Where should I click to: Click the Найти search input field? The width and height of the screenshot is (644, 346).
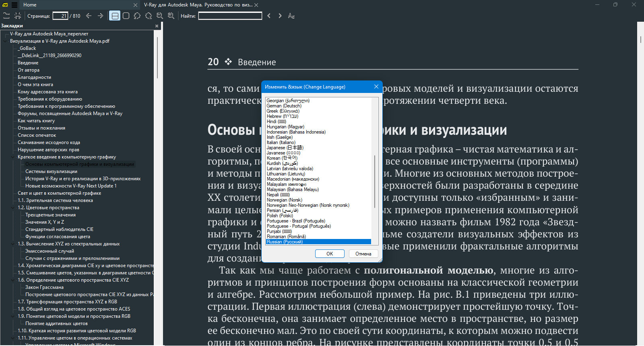[x=230, y=16]
